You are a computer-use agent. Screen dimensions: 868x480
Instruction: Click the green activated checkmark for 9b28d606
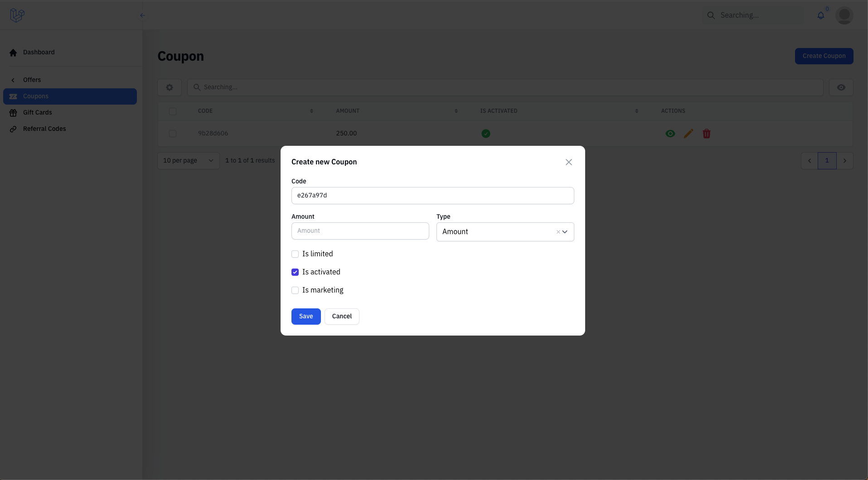[486, 134]
